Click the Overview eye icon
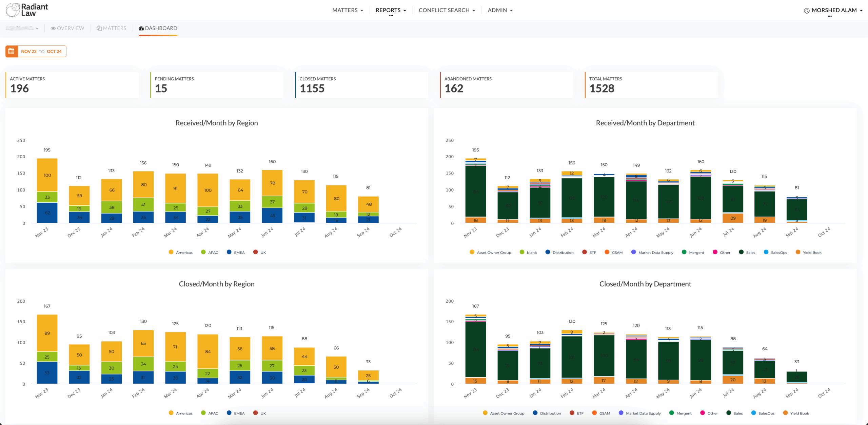 coord(53,28)
